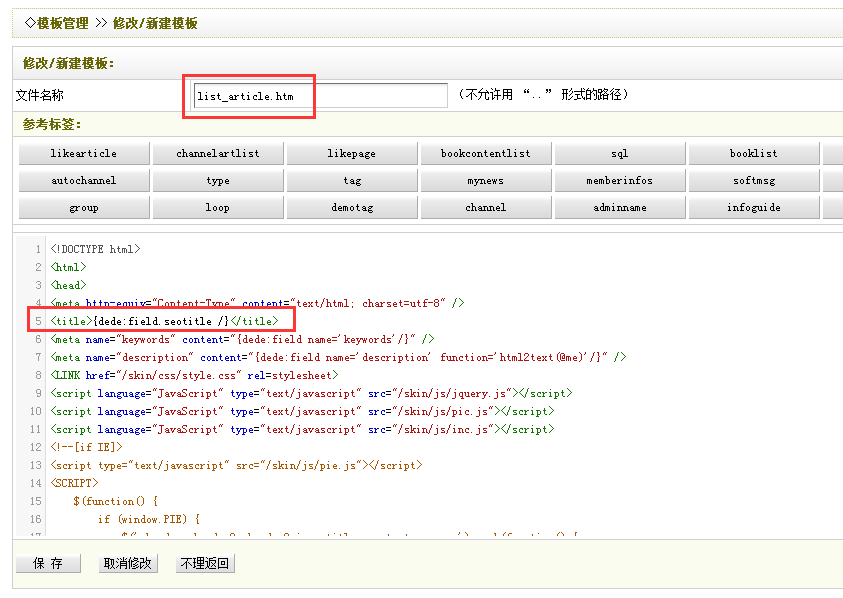Insert the group reference tag
843x598 pixels.
pos(84,208)
